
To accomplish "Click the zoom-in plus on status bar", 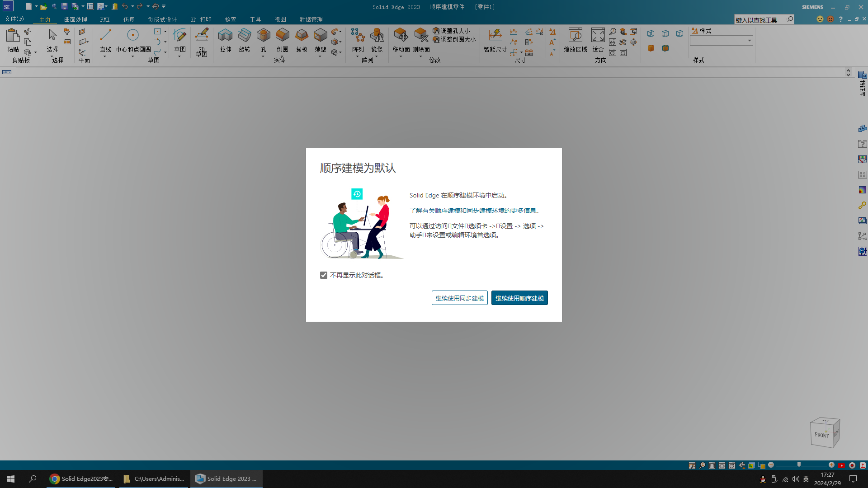I will point(831,465).
